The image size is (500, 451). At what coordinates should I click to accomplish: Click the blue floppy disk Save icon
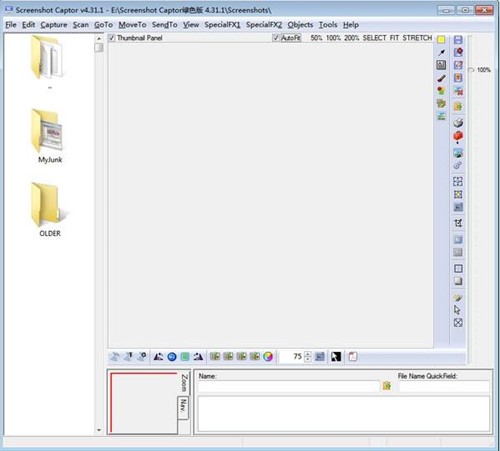tap(458, 40)
